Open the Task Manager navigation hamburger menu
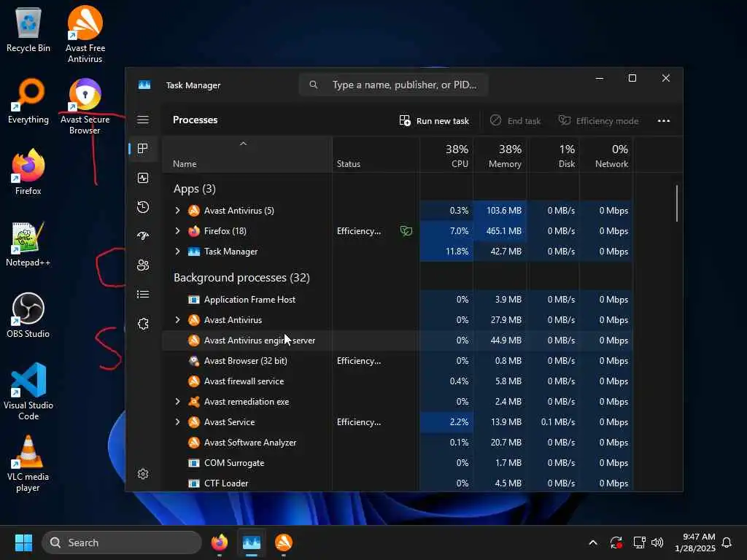The width and height of the screenshot is (747, 560). (x=143, y=120)
